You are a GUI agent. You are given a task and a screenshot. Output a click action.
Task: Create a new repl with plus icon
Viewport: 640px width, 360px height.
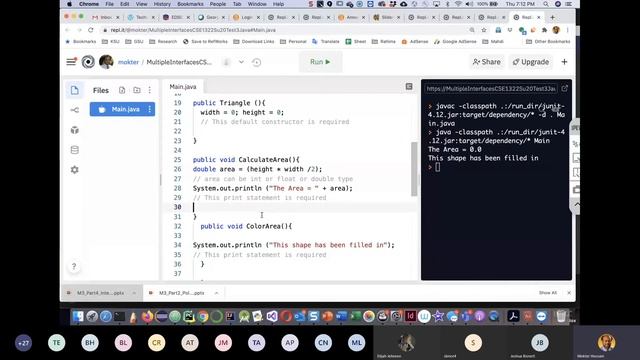coord(564,62)
